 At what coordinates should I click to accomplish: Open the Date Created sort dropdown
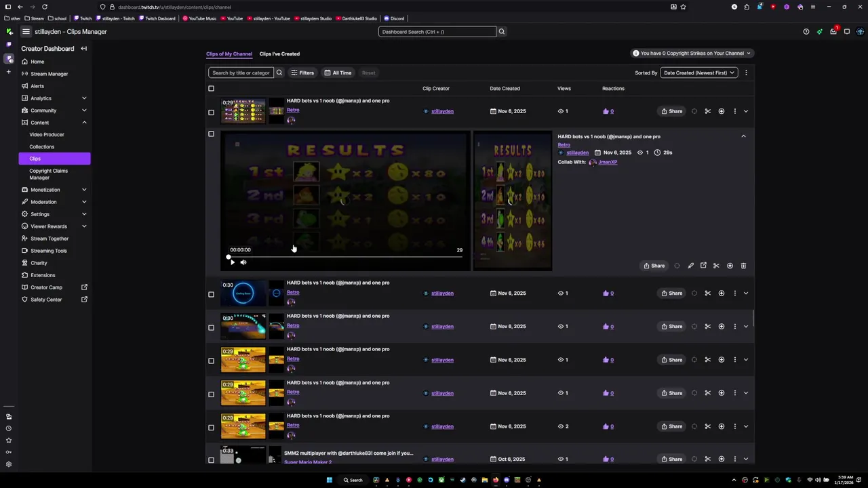point(698,73)
